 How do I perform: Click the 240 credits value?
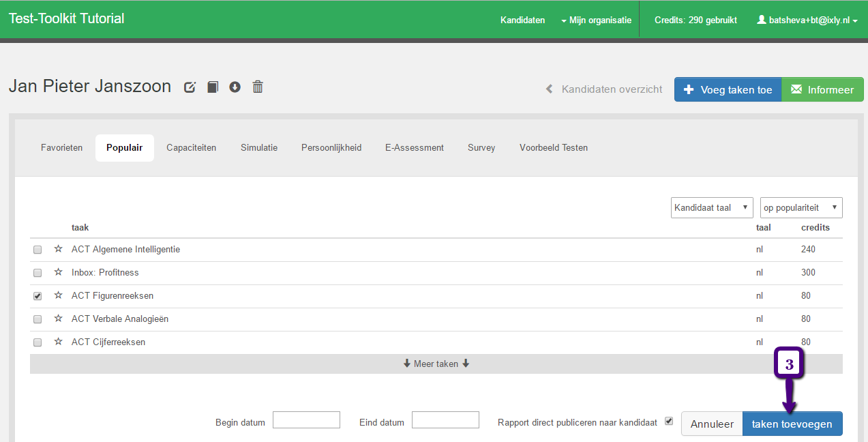[x=809, y=249]
